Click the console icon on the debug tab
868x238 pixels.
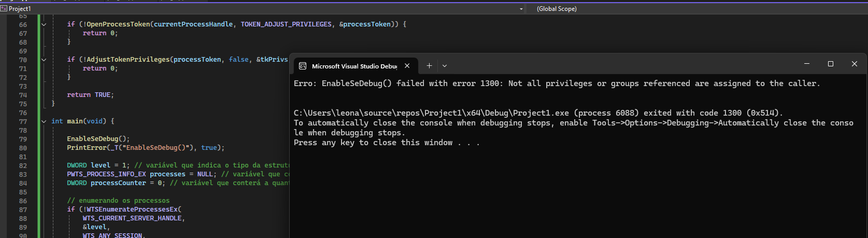(x=303, y=66)
